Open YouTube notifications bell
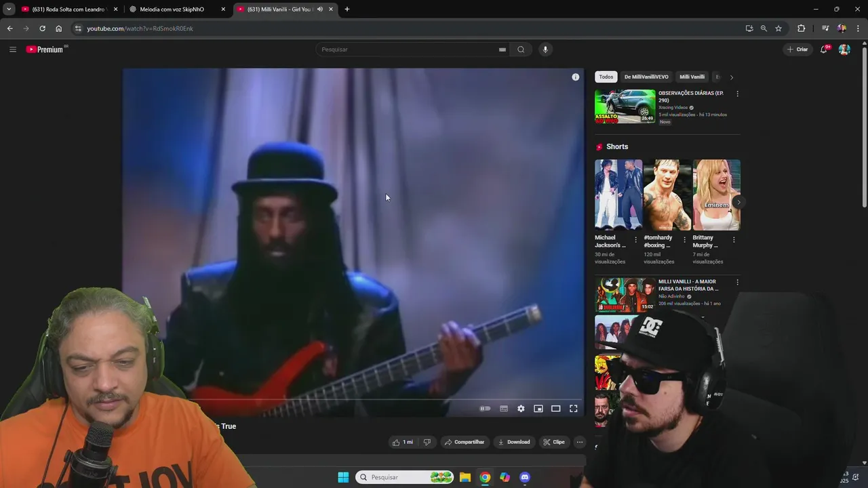868x488 pixels. pos(824,49)
